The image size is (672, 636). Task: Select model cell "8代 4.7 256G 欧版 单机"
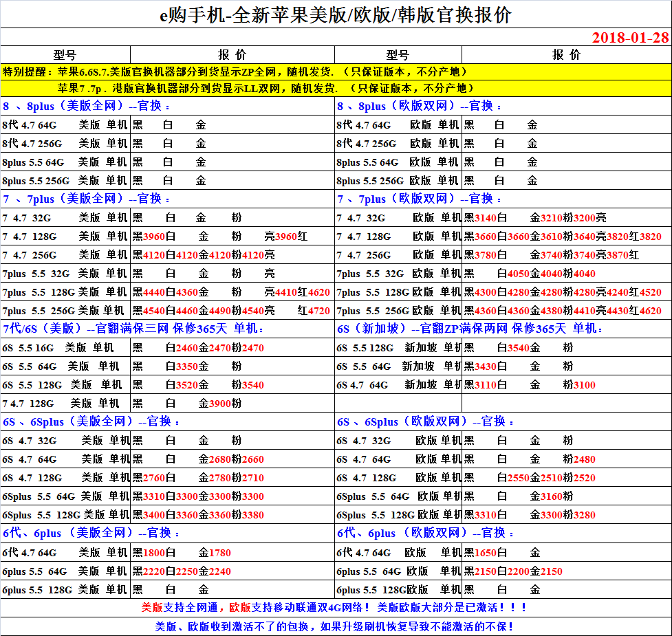click(x=398, y=144)
